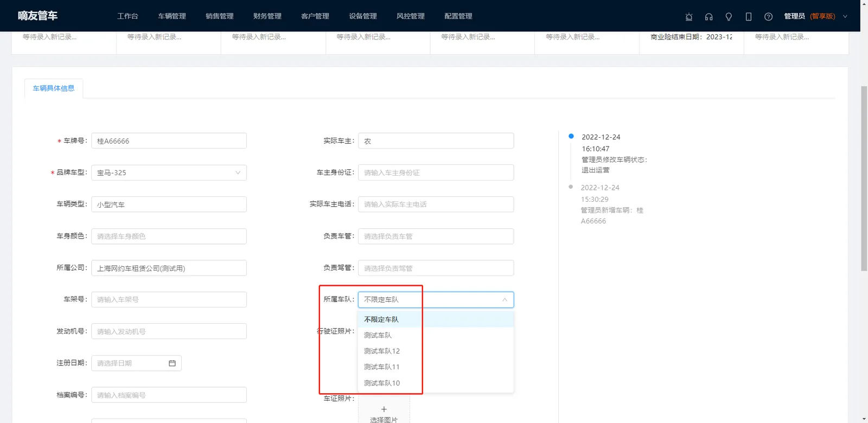
Task: Click the 智享版 edition label
Action: click(822, 16)
